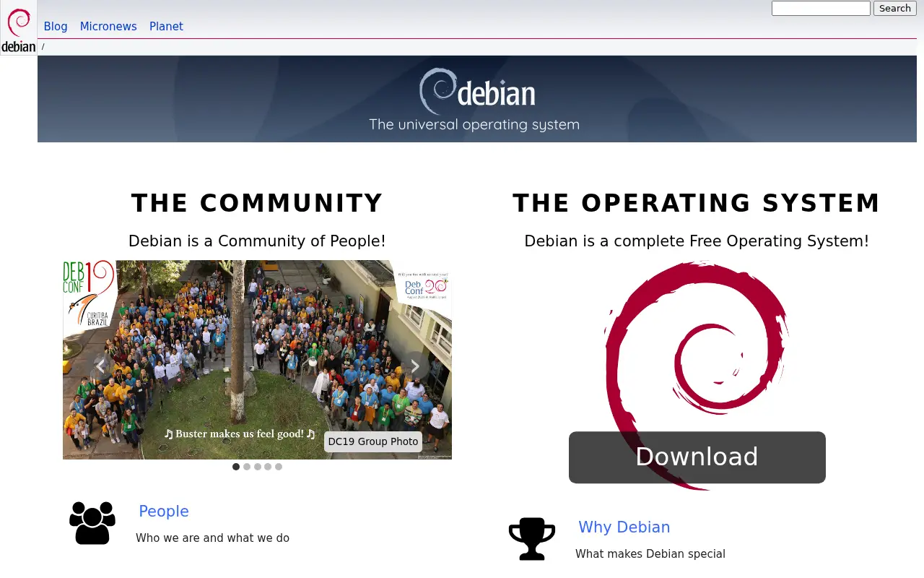Click THE OPERATING SYSTEM heading
Viewport: 924px width, 578px height.
pyautogui.click(x=697, y=204)
